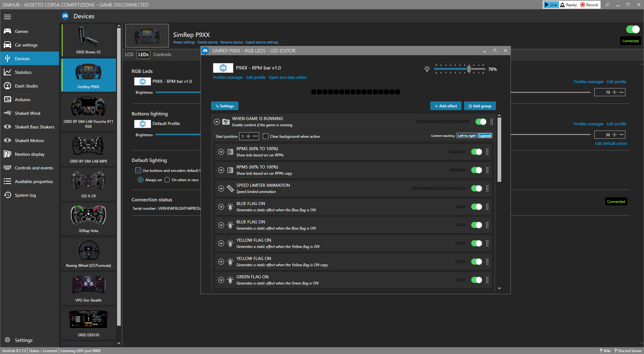Expand the Green Flag On effect
The image size is (644, 354).
(221, 280)
